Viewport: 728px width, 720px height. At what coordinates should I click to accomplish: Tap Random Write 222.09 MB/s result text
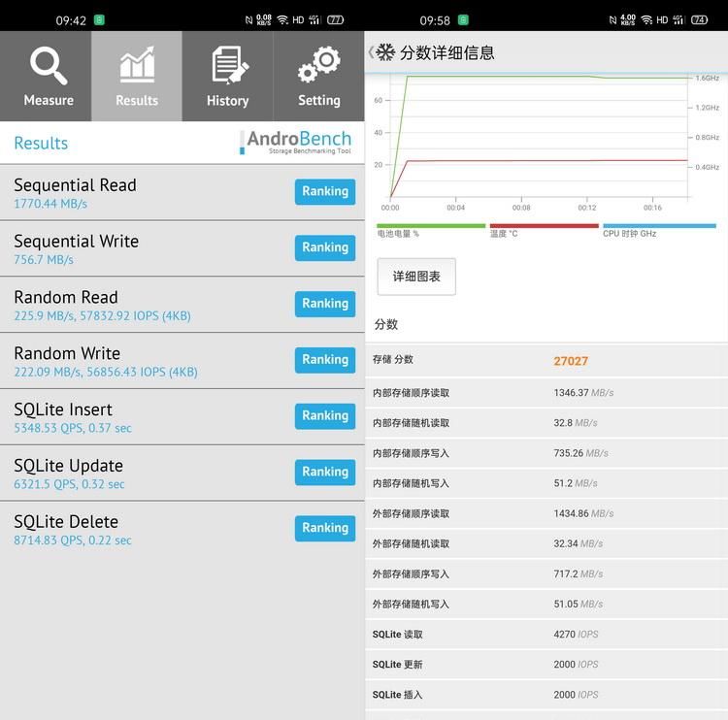(x=106, y=373)
